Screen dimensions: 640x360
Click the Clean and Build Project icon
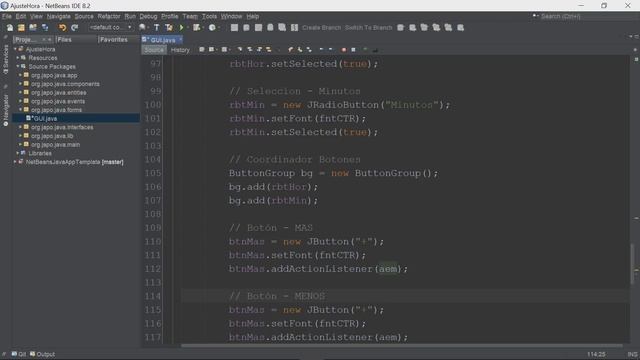click(169, 28)
